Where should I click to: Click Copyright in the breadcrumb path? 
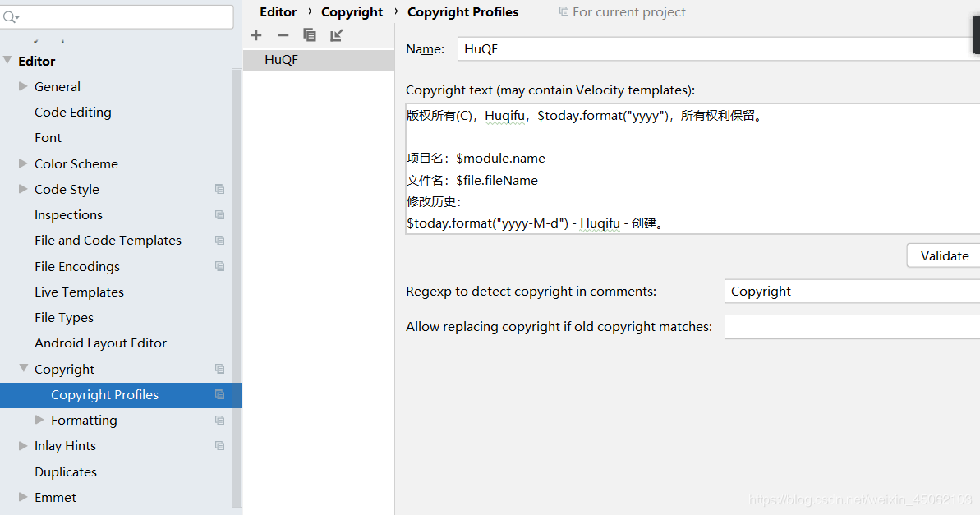[x=352, y=11]
